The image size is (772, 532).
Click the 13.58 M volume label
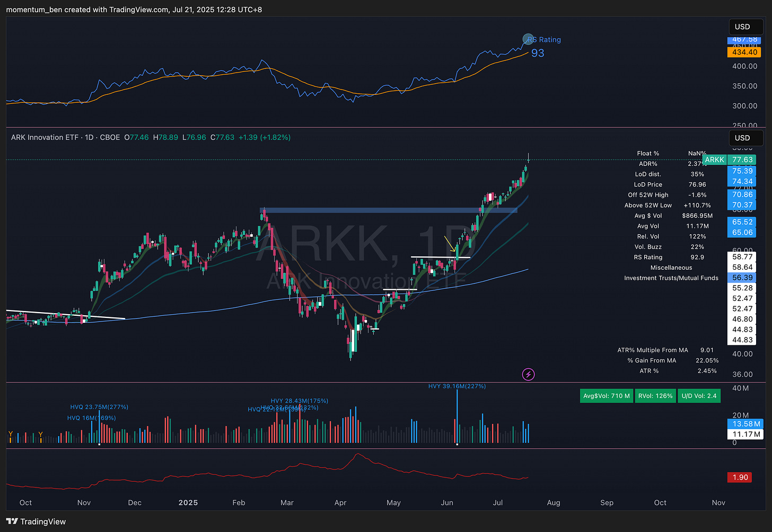pyautogui.click(x=746, y=424)
